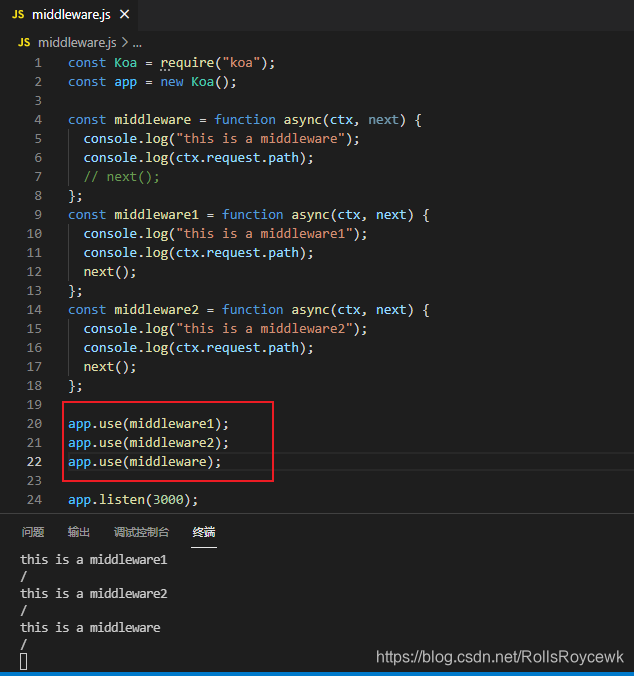The height and width of the screenshot is (676, 634).
Task: Click terminal output 'this is a middleware2'
Action: 94,594
